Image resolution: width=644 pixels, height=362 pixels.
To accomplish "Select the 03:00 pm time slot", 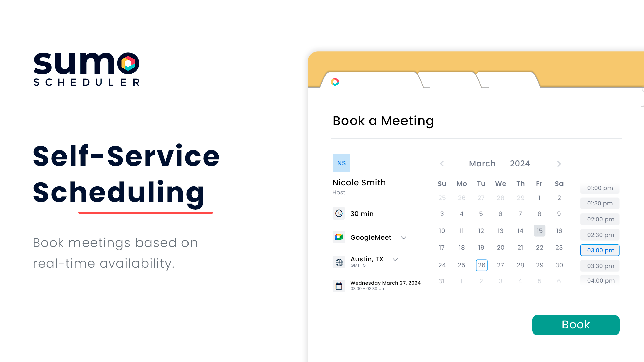I will 599,250.
